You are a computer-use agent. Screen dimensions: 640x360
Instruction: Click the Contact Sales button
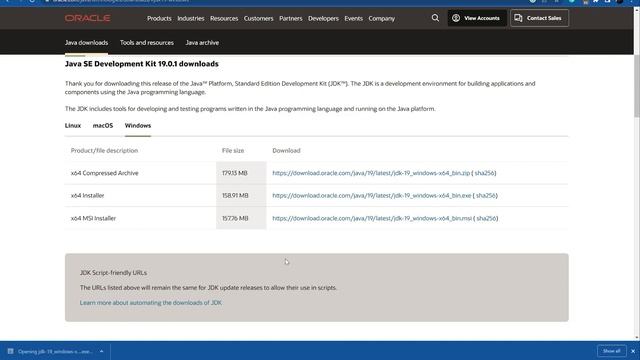(539, 18)
